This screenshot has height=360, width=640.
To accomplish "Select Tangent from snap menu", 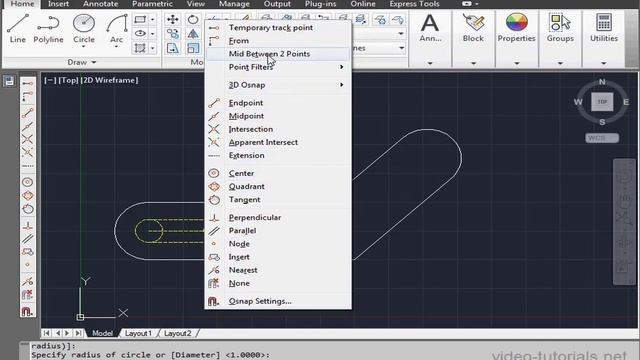I will point(278,200).
